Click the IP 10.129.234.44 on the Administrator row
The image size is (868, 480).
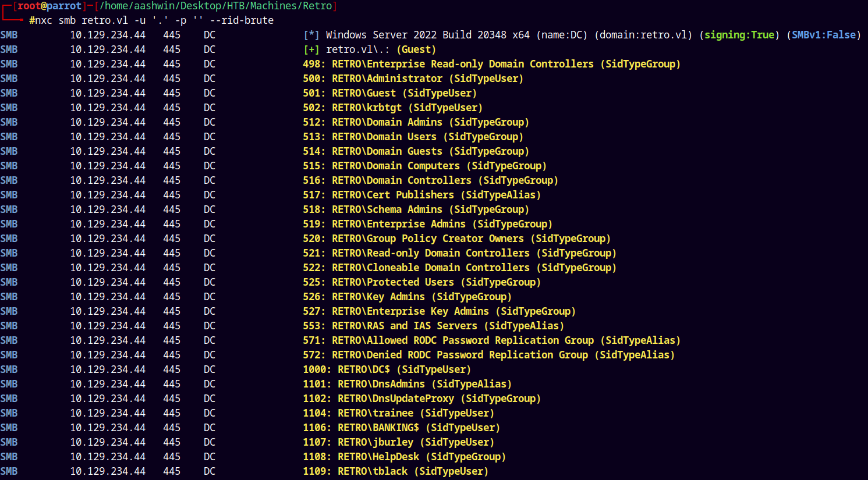pos(108,79)
